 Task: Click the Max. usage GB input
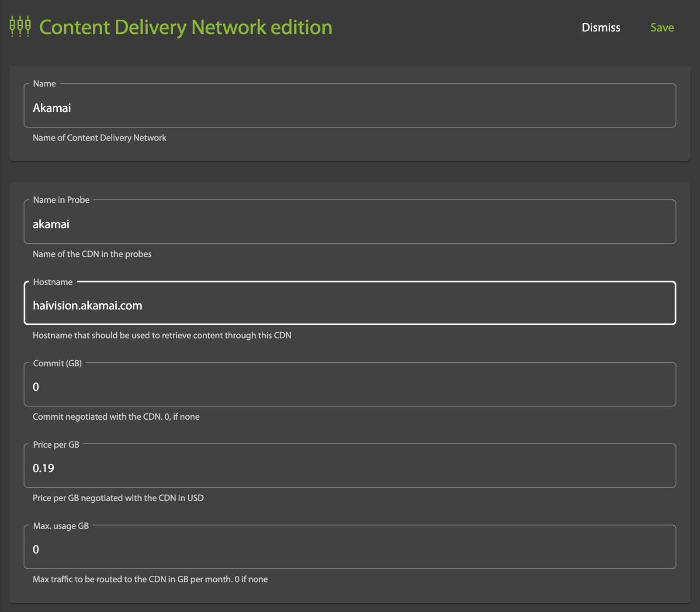click(x=350, y=549)
